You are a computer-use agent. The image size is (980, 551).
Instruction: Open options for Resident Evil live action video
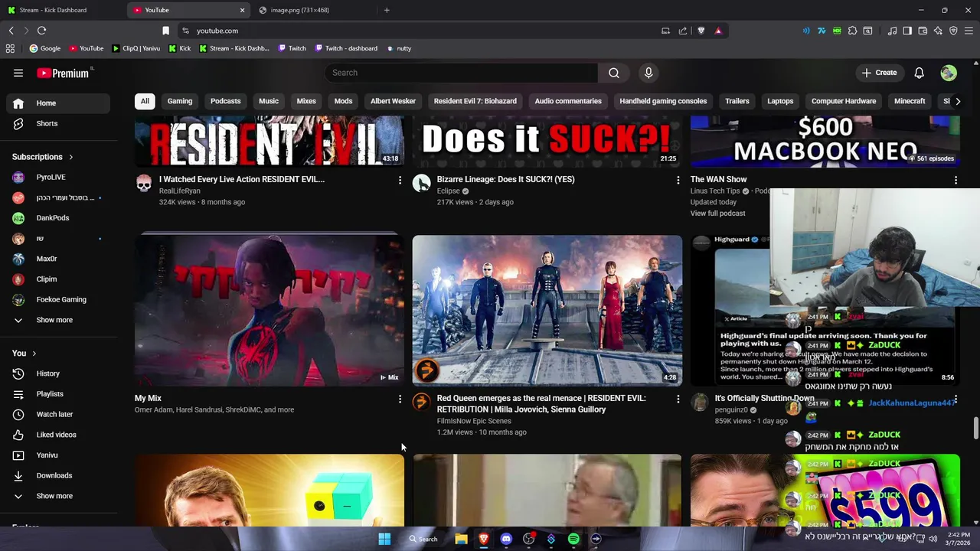400,180
